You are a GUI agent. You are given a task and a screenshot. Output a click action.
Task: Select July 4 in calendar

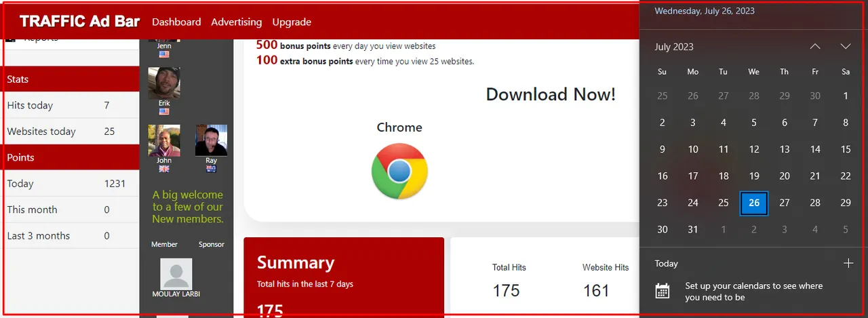(x=724, y=123)
